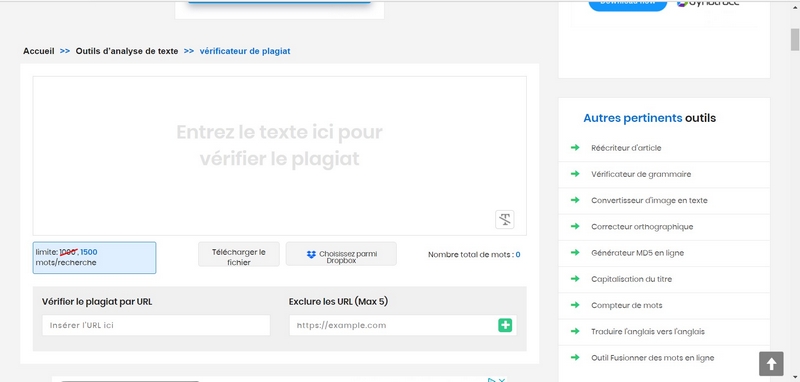Click the translate icon in text area

(505, 219)
